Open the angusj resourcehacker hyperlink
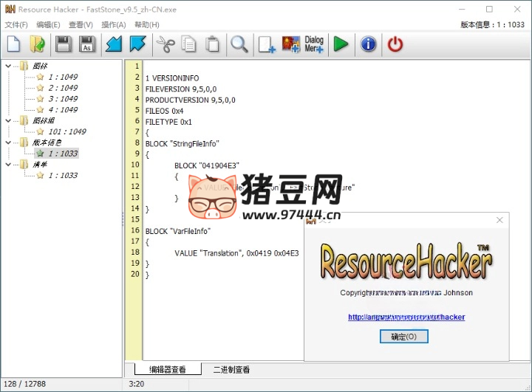 406,317
